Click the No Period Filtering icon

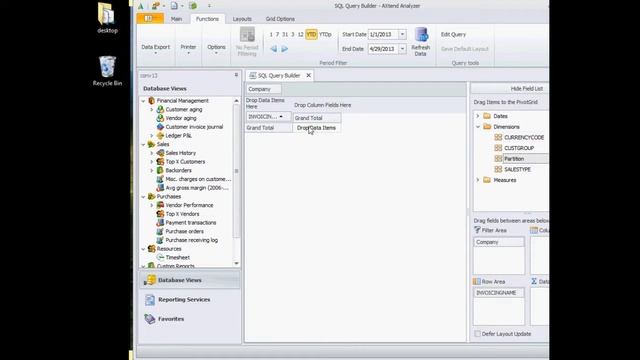[x=247, y=34]
